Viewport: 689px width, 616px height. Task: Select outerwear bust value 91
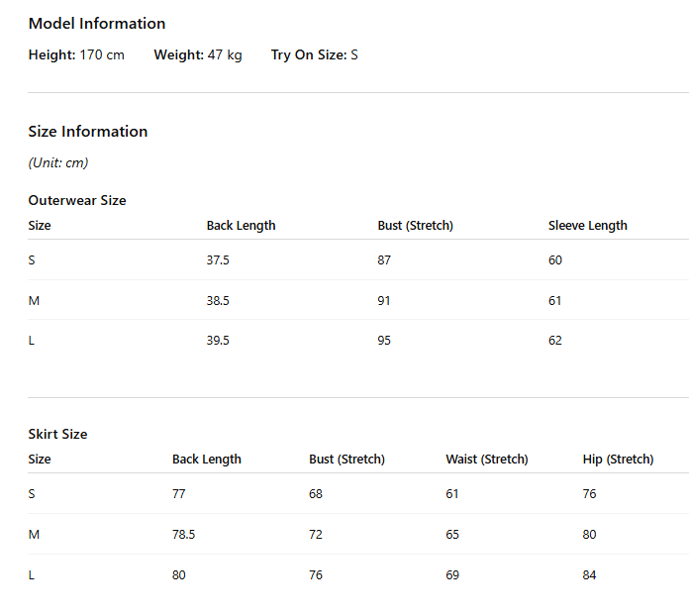pyautogui.click(x=384, y=301)
